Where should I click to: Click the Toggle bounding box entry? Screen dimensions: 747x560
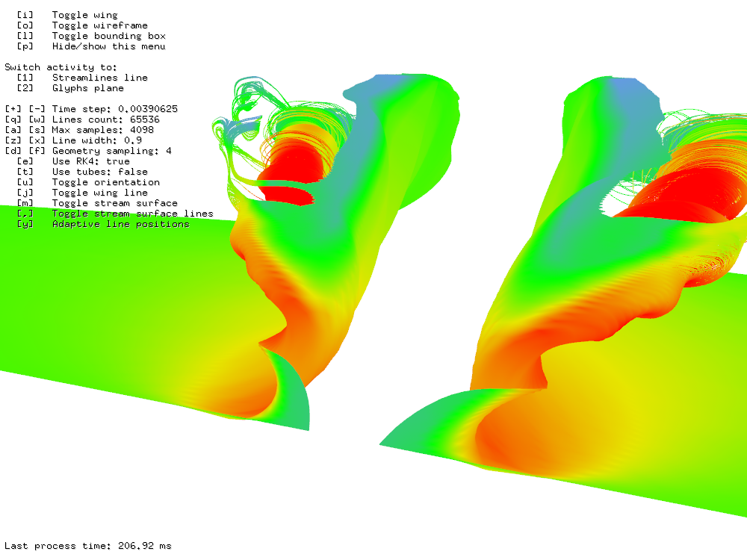[108, 36]
